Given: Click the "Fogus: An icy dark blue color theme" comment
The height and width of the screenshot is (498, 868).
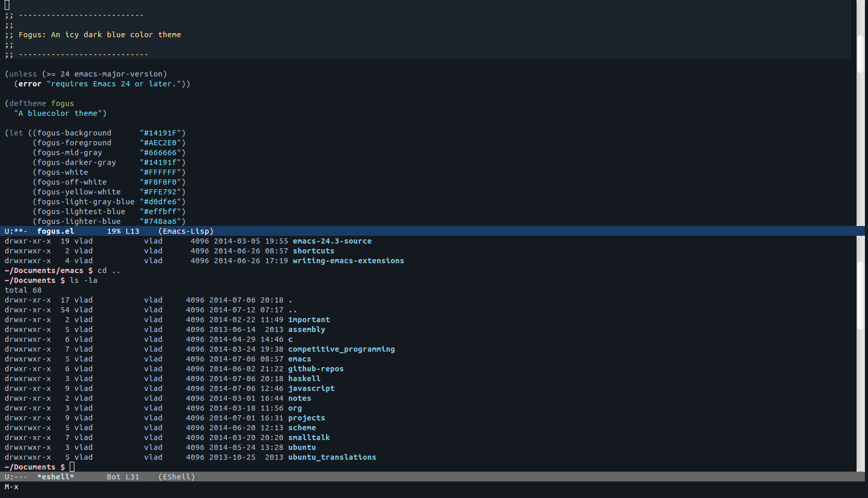Looking at the screenshot, I should pyautogui.click(x=100, y=35).
